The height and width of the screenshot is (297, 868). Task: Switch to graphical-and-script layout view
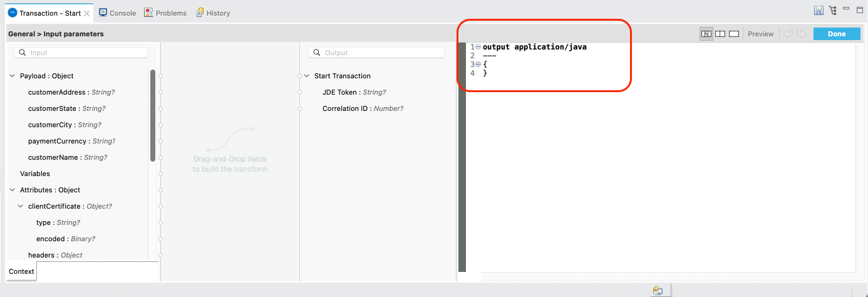point(706,34)
